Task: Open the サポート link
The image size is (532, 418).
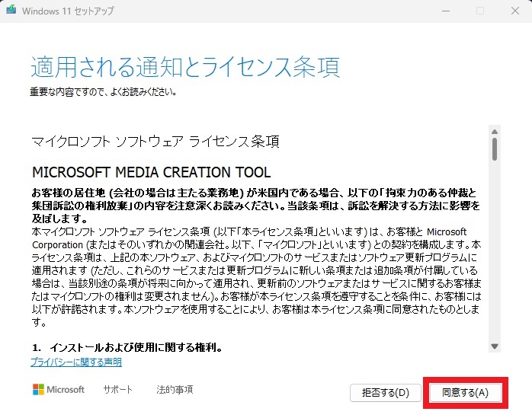Action: pyautogui.click(x=117, y=389)
